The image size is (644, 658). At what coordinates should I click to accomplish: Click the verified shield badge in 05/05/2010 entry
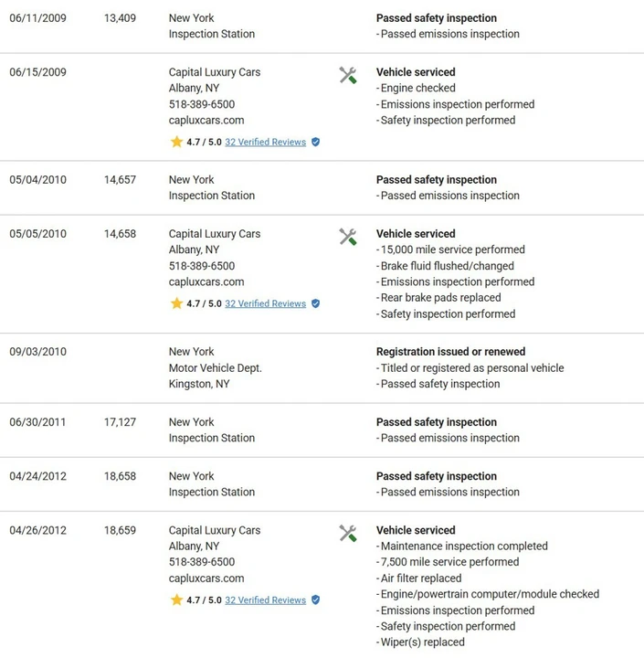pos(316,303)
